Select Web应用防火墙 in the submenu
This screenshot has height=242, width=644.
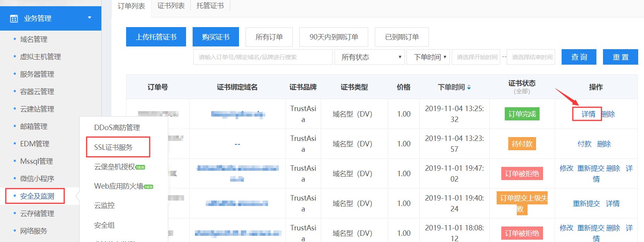coord(119,186)
